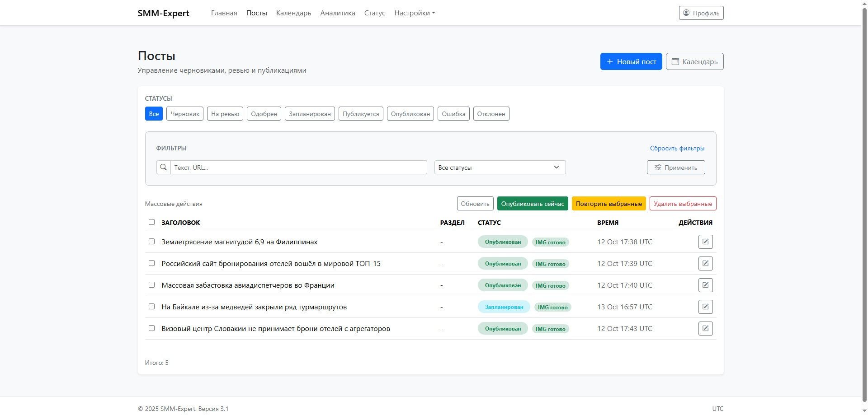Refresh the list with Обновить
This screenshot has width=868, height=415.
(x=475, y=204)
